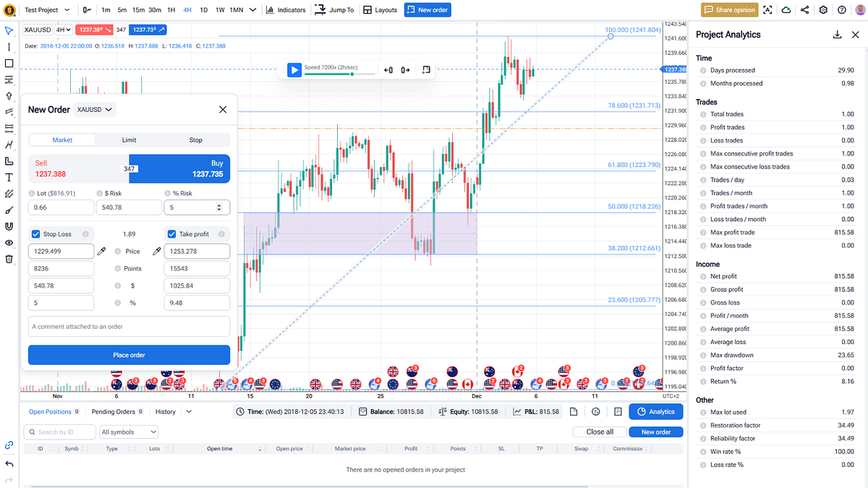This screenshot has height=488, width=868.
Task: Disable the Take profit checkbox
Action: [170, 234]
